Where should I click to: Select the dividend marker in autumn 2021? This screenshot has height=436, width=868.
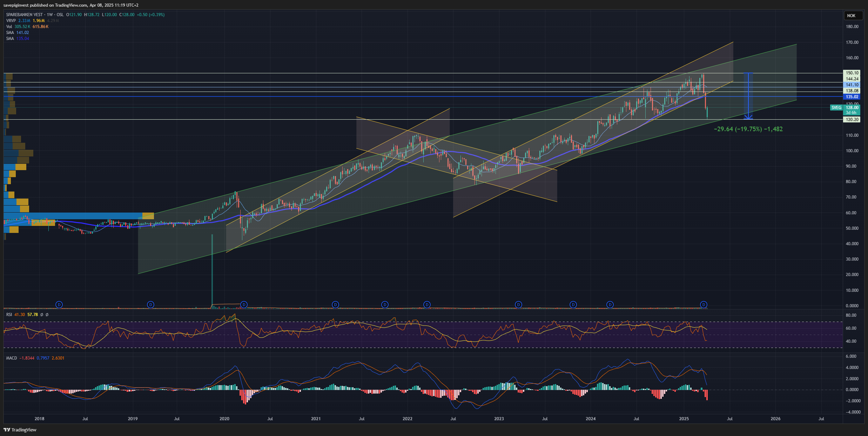tap(385, 304)
